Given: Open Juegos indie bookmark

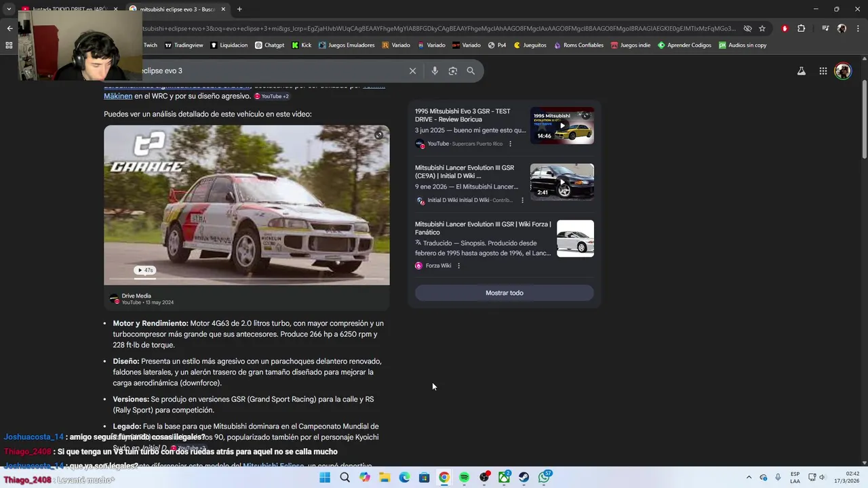Looking at the screenshot, I should (x=630, y=45).
